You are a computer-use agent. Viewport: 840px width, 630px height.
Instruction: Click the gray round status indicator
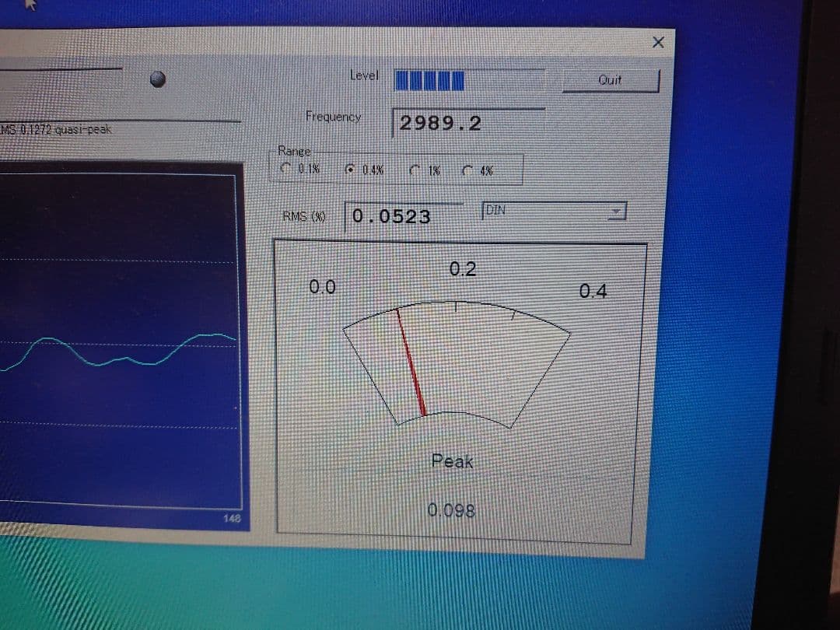tap(159, 79)
